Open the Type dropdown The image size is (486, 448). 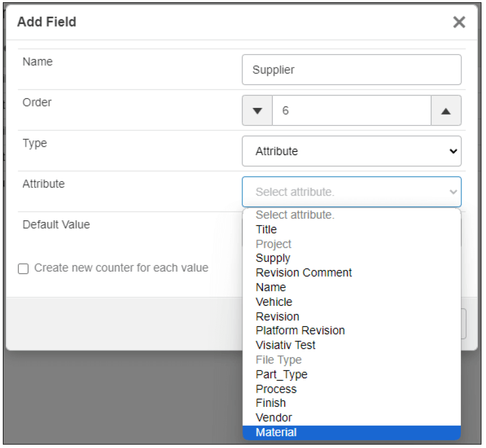click(x=351, y=151)
